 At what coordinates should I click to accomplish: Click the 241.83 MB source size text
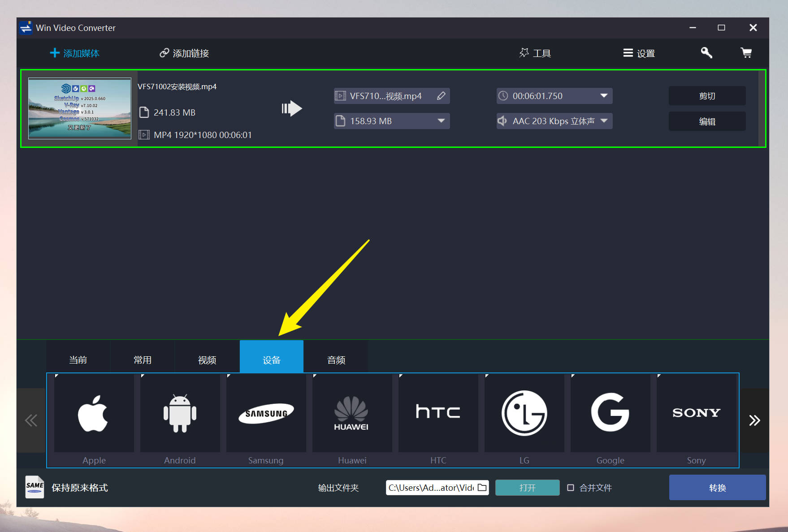tap(174, 112)
